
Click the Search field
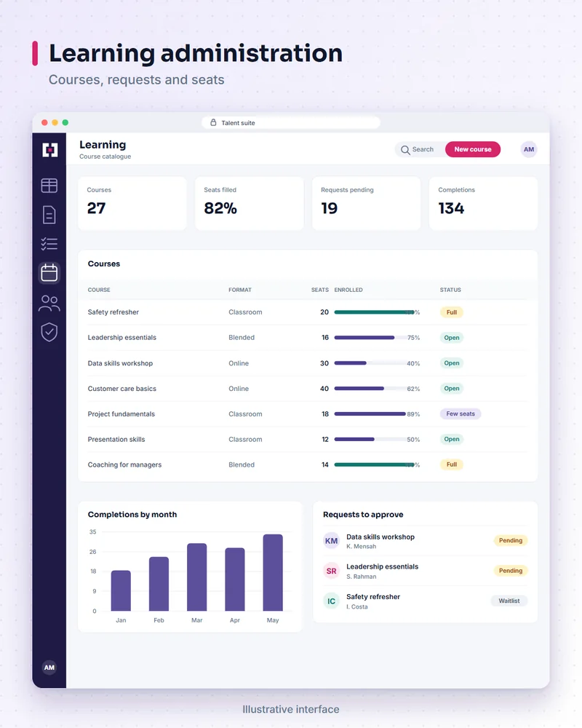(x=420, y=149)
